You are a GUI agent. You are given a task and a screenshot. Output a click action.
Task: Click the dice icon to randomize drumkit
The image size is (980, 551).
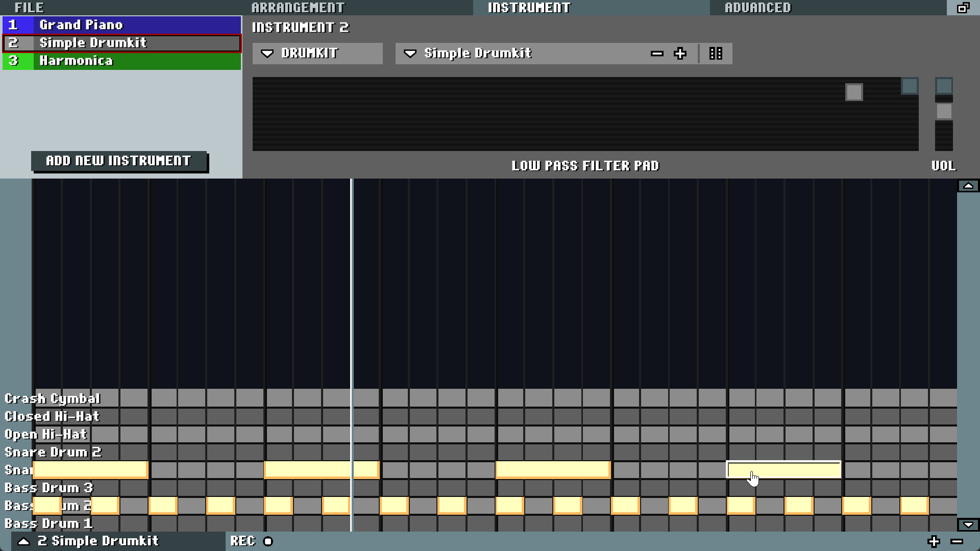[716, 53]
